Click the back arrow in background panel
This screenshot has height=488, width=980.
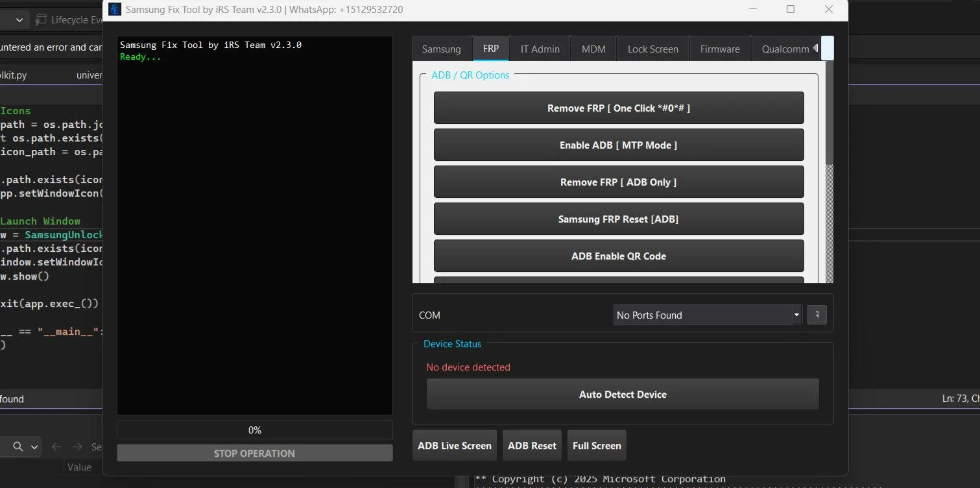56,446
